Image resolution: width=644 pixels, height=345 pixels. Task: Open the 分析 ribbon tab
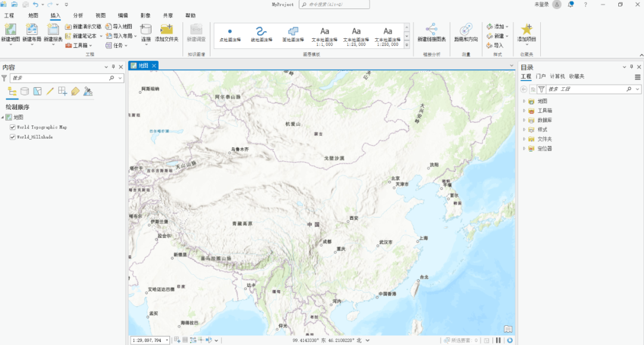(78, 15)
